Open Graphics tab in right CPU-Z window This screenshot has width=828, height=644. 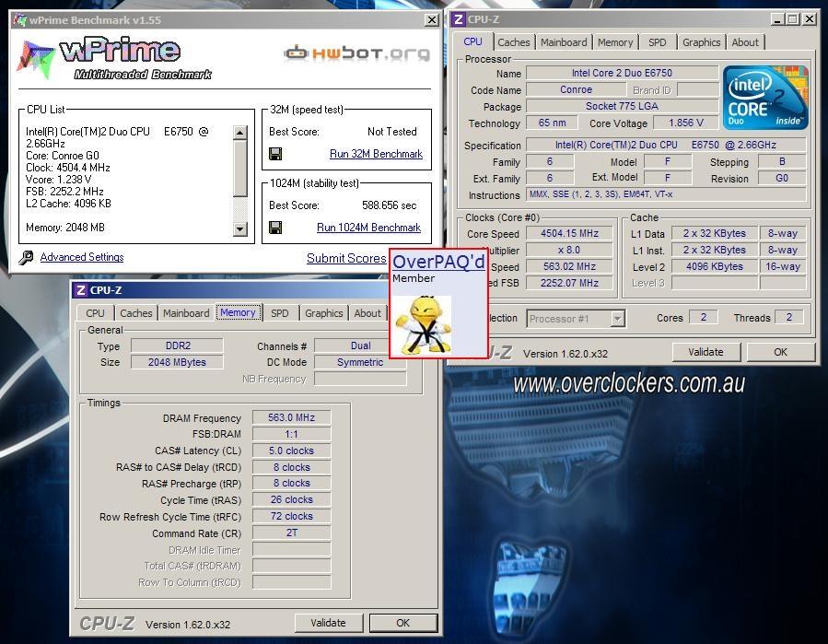coord(701,42)
